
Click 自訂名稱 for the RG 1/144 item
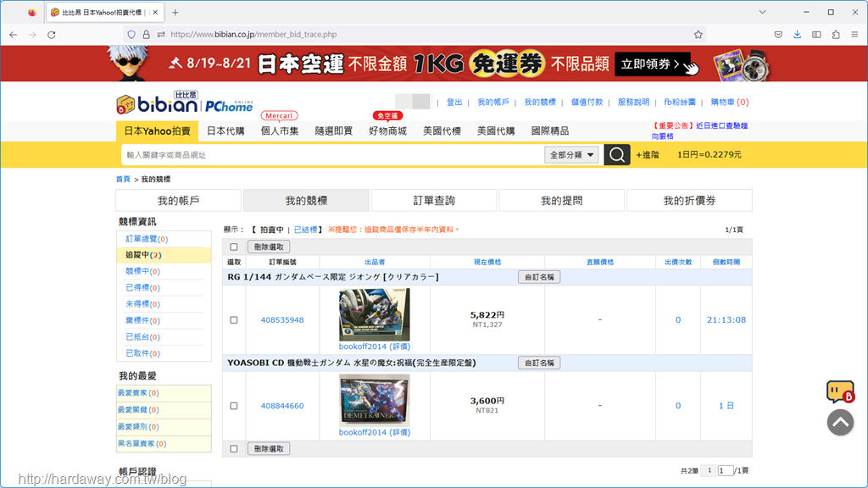click(x=539, y=277)
